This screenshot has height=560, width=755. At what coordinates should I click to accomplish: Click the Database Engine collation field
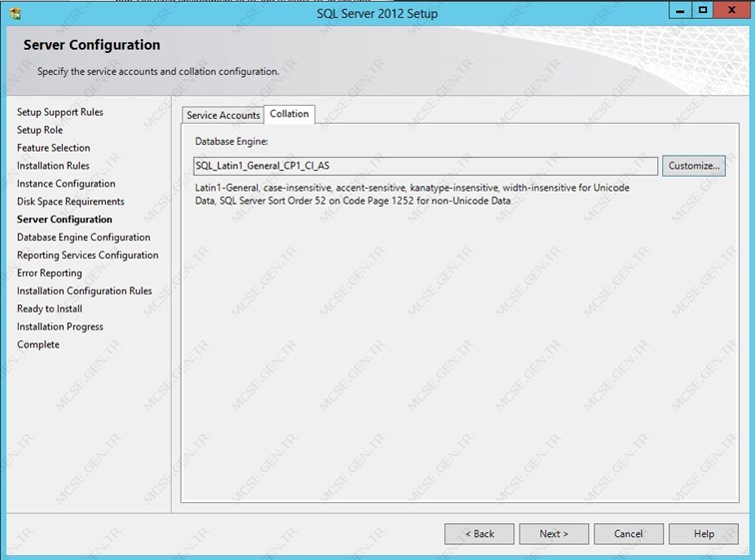tap(425, 166)
